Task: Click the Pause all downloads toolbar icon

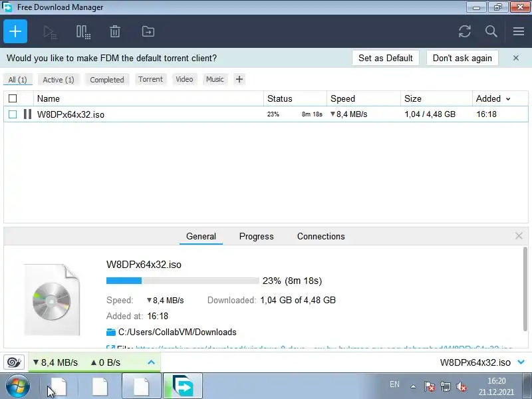Action: click(x=83, y=32)
